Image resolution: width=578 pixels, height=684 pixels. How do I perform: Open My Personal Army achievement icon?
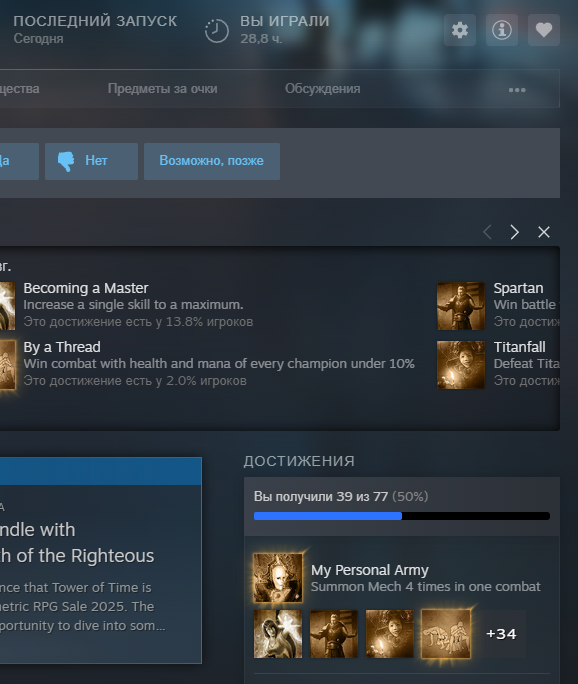[x=278, y=578]
